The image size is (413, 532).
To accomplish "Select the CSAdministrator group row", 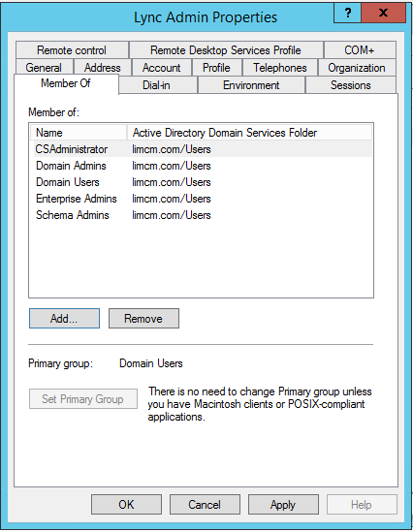I will tap(203, 149).
